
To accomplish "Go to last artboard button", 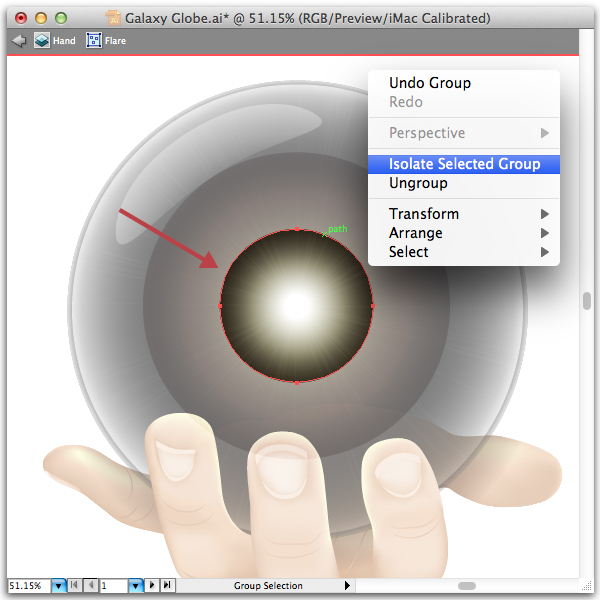I will (x=168, y=585).
